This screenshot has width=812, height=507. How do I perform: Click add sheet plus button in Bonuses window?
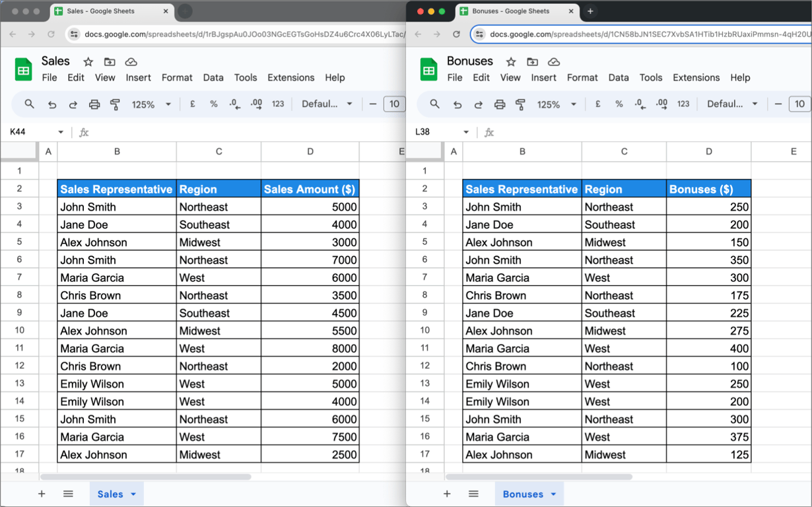[x=447, y=494]
